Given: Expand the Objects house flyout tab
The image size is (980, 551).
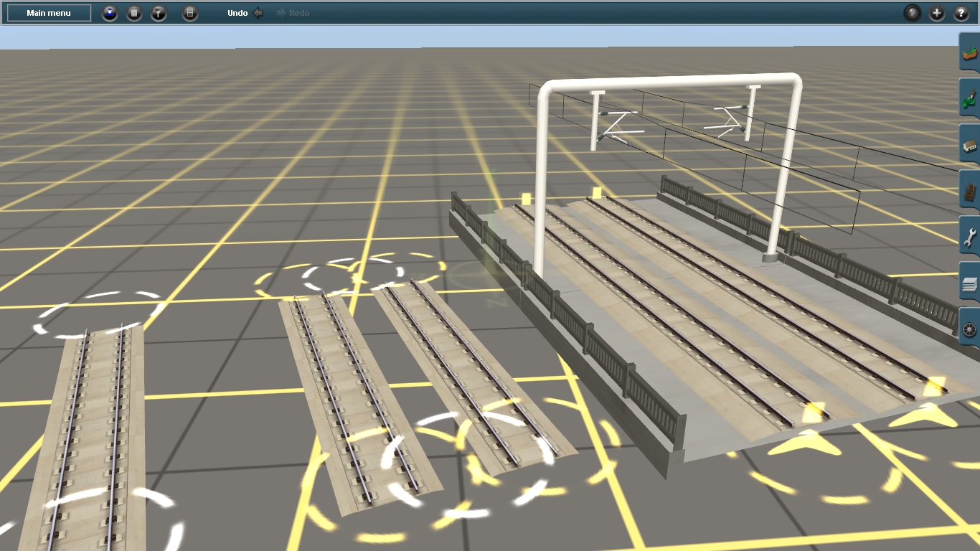Looking at the screenshot, I should tap(969, 145).
